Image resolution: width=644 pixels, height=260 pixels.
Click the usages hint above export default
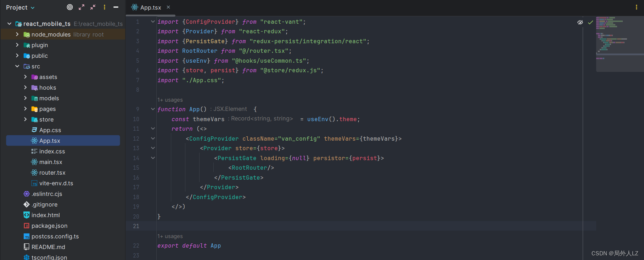(x=170, y=236)
